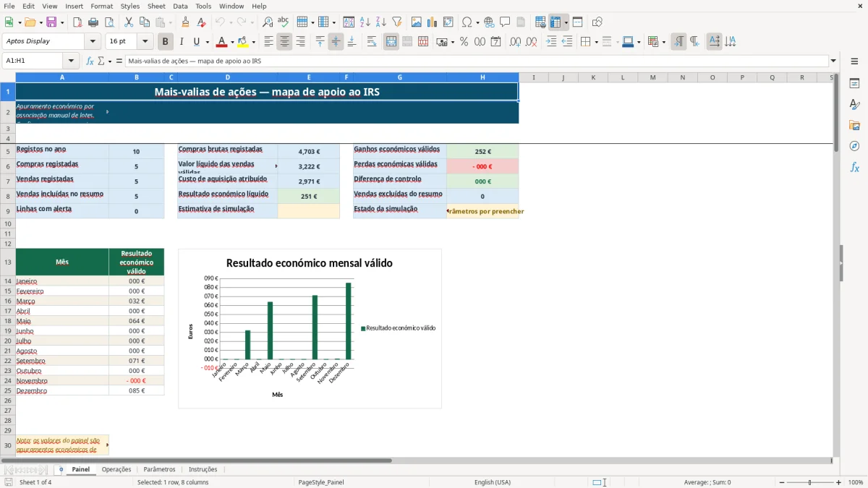Screen dimensions: 868x488
Task: Click the zoom slider in status bar
Action: [809, 482]
